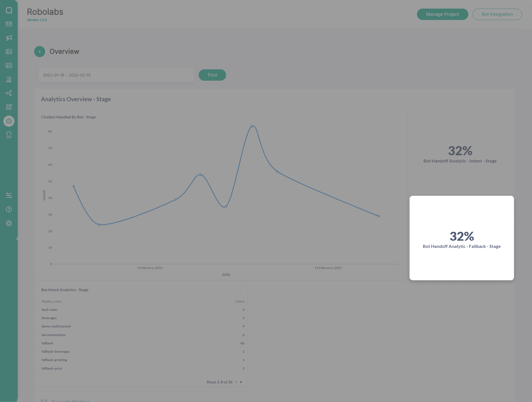The height and width of the screenshot is (402, 532).
Task: Click the question mark help icon
Action: click(9, 209)
